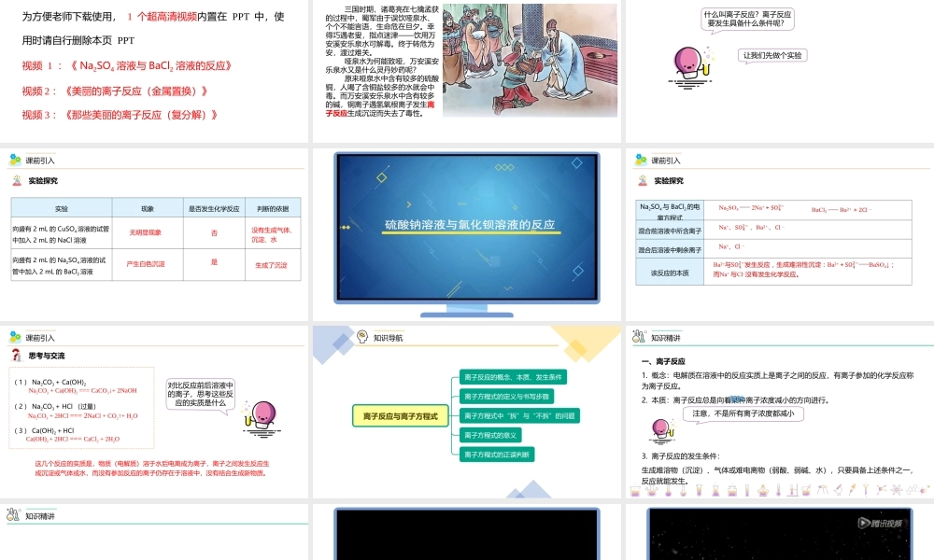The image size is (934, 560).
Task: Click the Na₂SO₄ and BaCl₂ experiment description cell
Action: [x=62, y=265]
